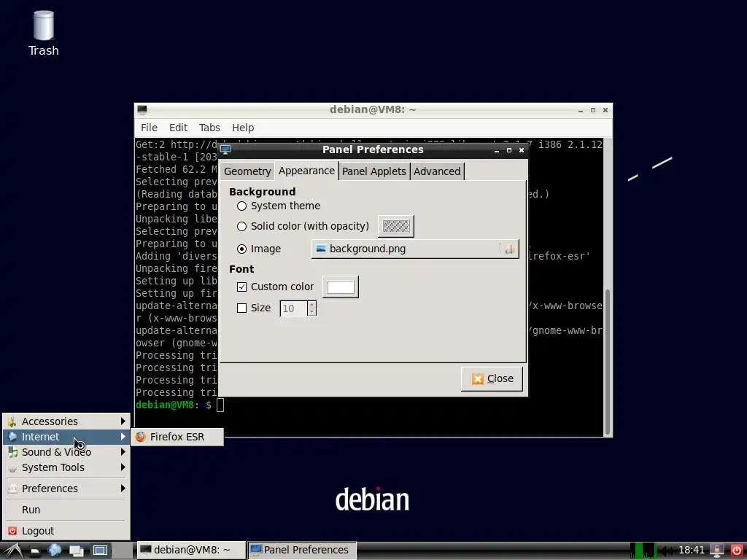Open the terminal Help menu

pos(243,128)
